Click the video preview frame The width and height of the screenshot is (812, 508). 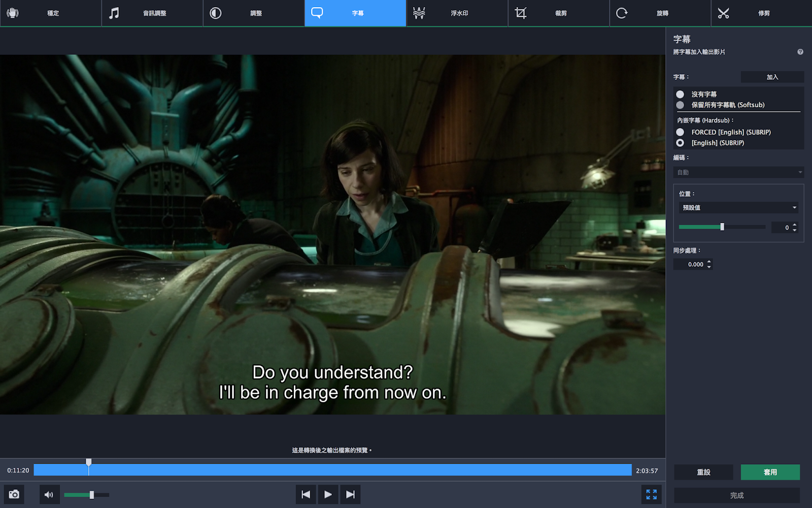pos(332,234)
